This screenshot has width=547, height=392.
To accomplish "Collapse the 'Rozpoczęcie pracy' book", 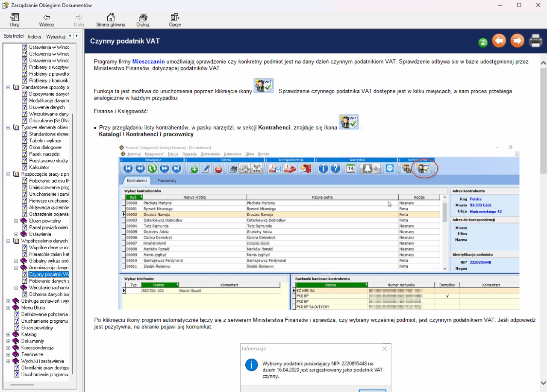I will [8, 174].
